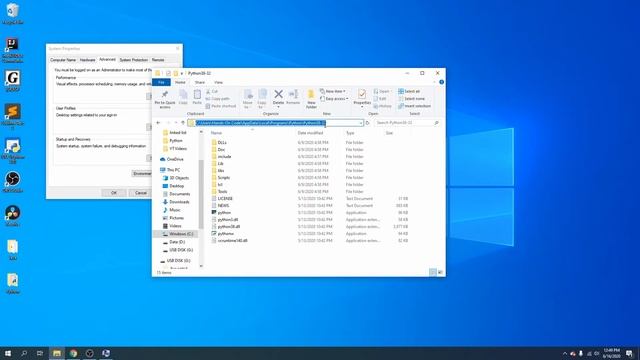Click History in the Open group
The height and width of the screenshot is (360, 640).
coord(382,106)
